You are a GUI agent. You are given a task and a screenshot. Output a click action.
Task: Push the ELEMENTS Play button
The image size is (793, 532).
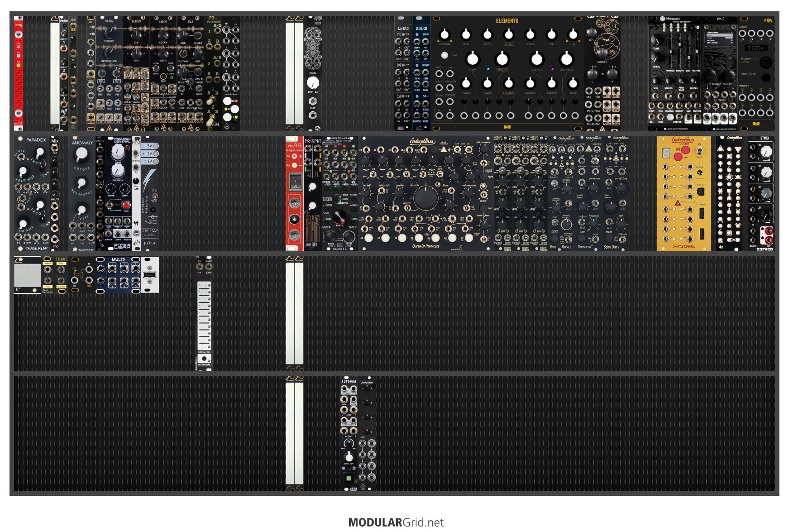(444, 55)
